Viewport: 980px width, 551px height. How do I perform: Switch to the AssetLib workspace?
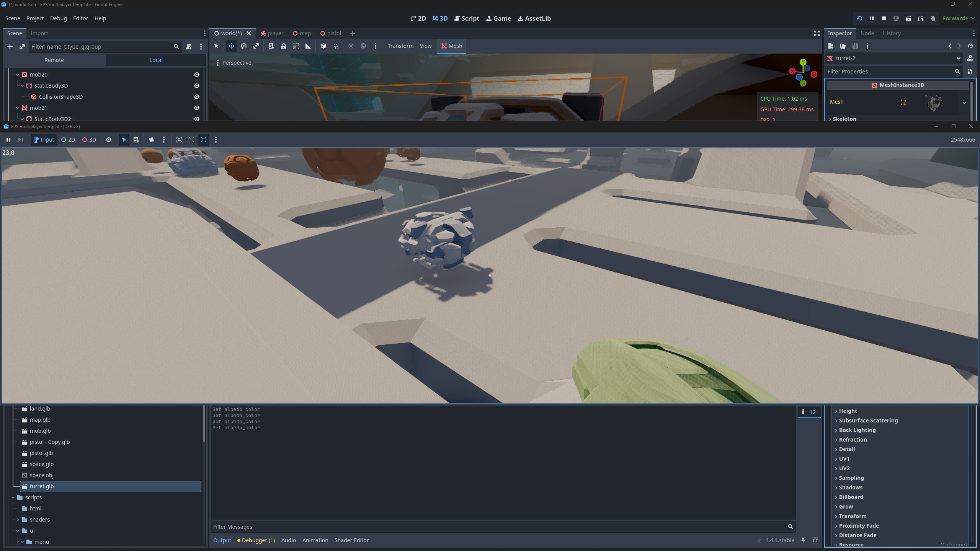click(x=534, y=18)
